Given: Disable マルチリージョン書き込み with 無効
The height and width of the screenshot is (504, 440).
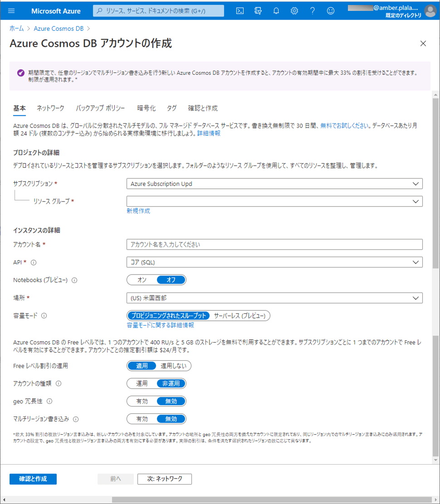Looking at the screenshot, I should 171,419.
